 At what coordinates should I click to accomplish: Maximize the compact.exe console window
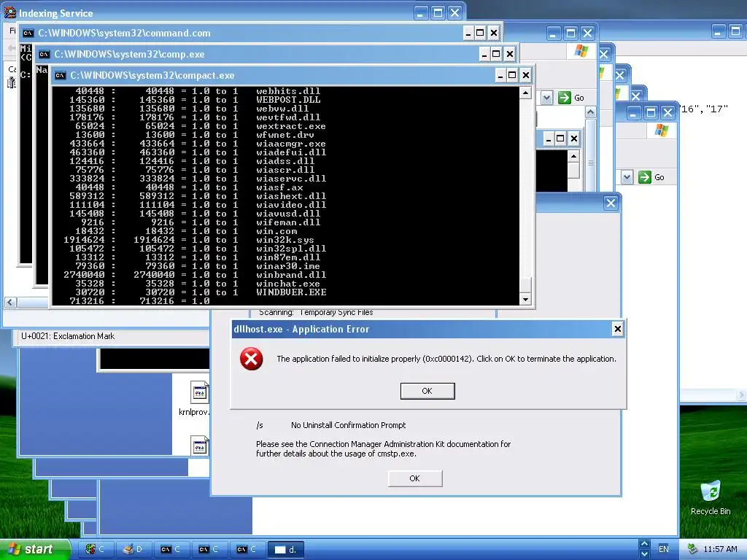tap(512, 75)
